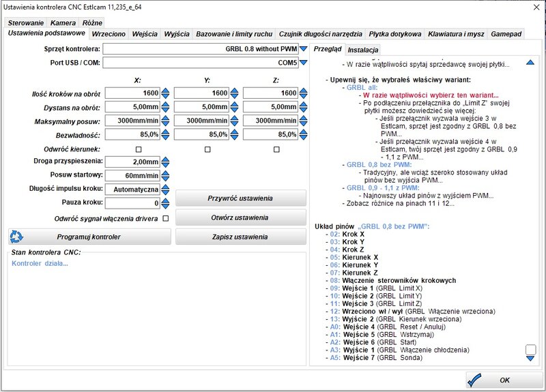The width and height of the screenshot is (546, 392).
Task: Click the Sprzęt kontrolera GRBL 0.8 field
Action: 201,48
